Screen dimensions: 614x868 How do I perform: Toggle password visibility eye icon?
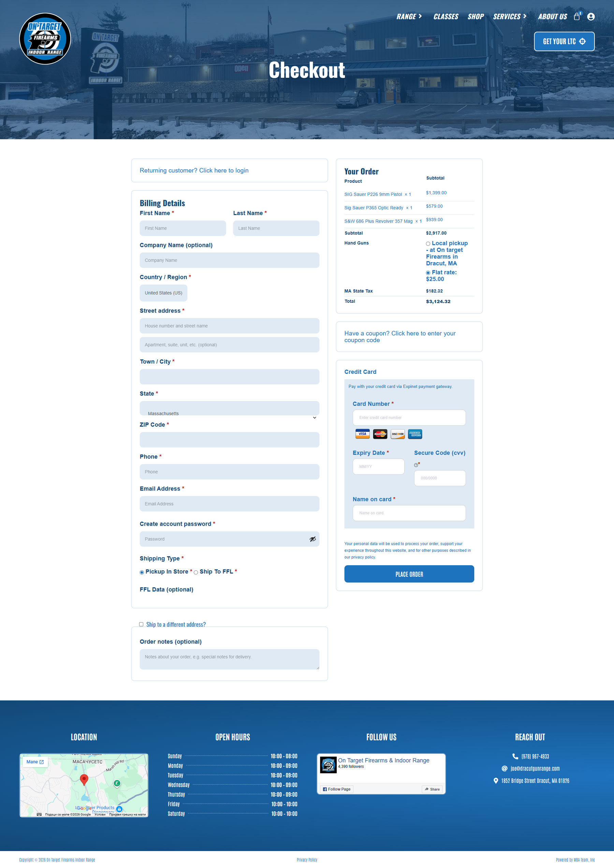312,539
